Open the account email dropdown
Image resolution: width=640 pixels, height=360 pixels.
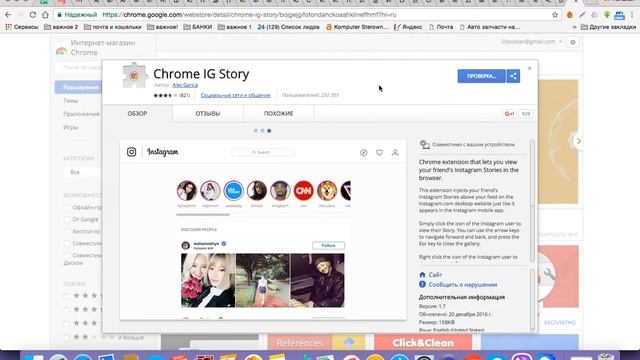click(x=532, y=42)
